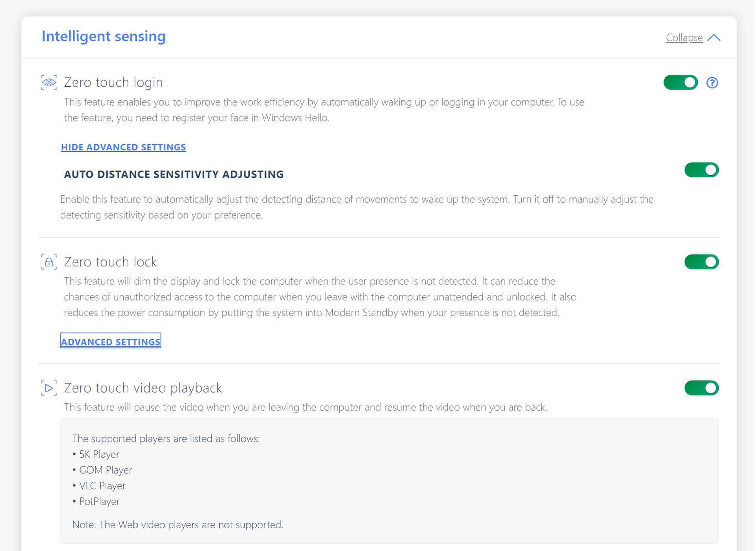Turn off Auto distance sensitivity adjusting
This screenshot has width=756, height=551.
click(701, 170)
